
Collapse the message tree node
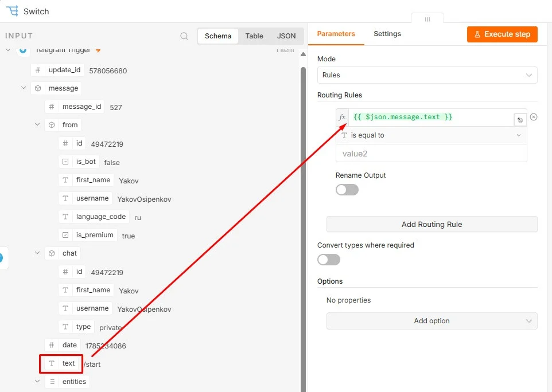(24, 88)
